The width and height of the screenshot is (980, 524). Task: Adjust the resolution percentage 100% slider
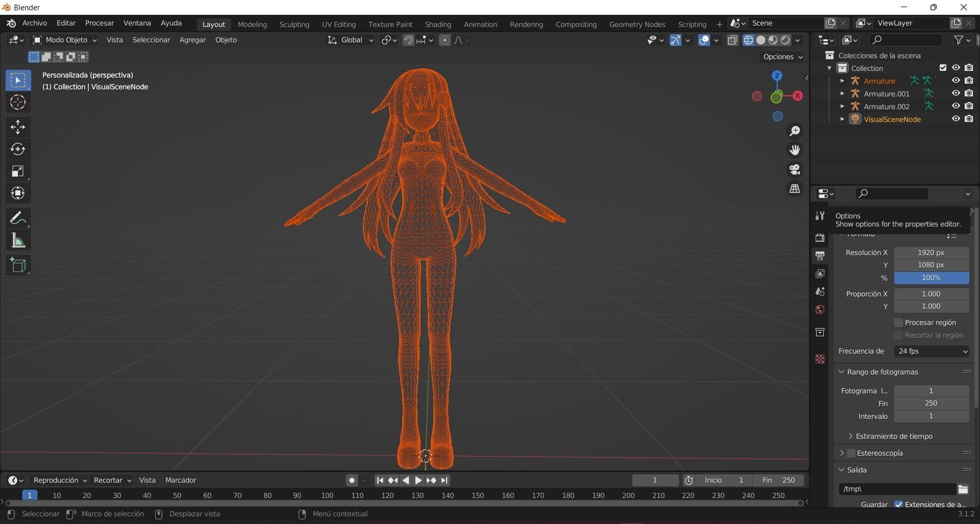[932, 278]
